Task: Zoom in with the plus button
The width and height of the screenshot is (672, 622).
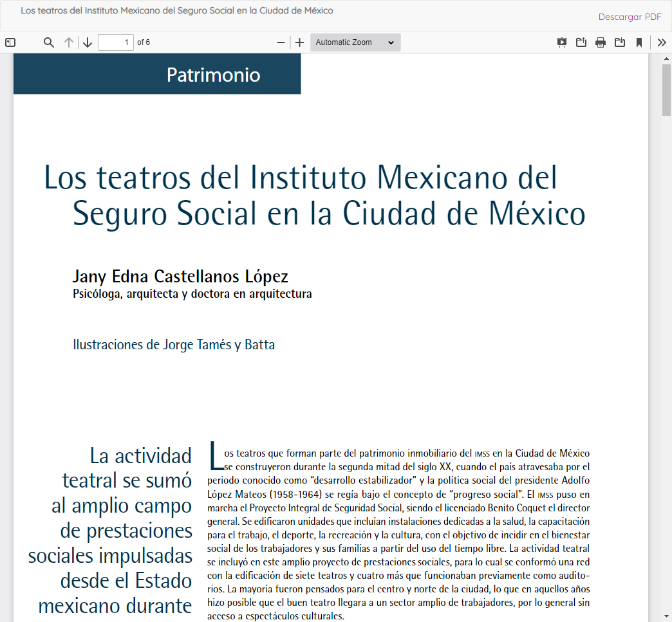Action: tap(299, 42)
